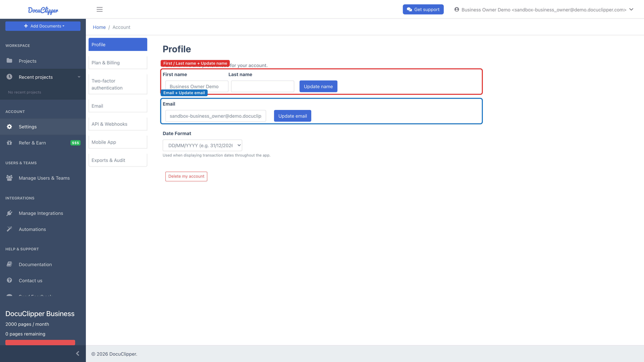Click the user avatar icon in header

[x=457, y=10]
